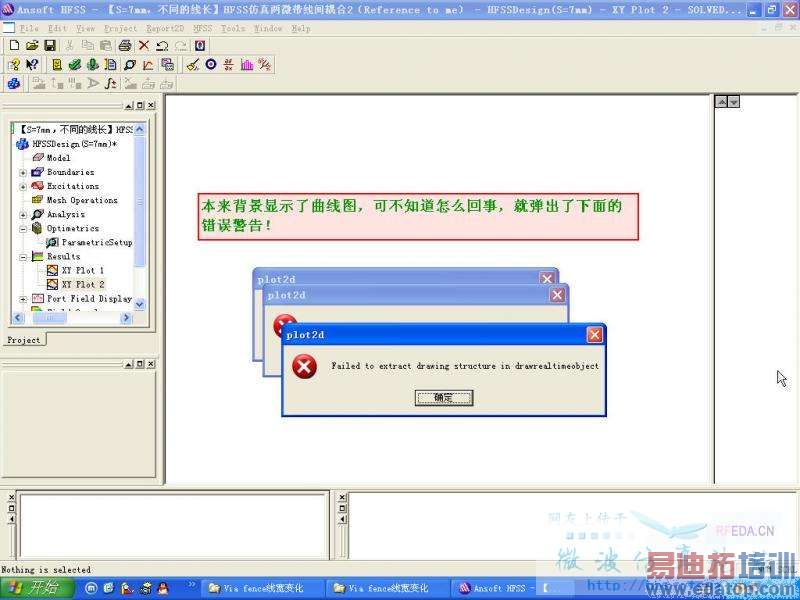Open the Tools menu
The height and width of the screenshot is (600, 800).
(x=233, y=29)
